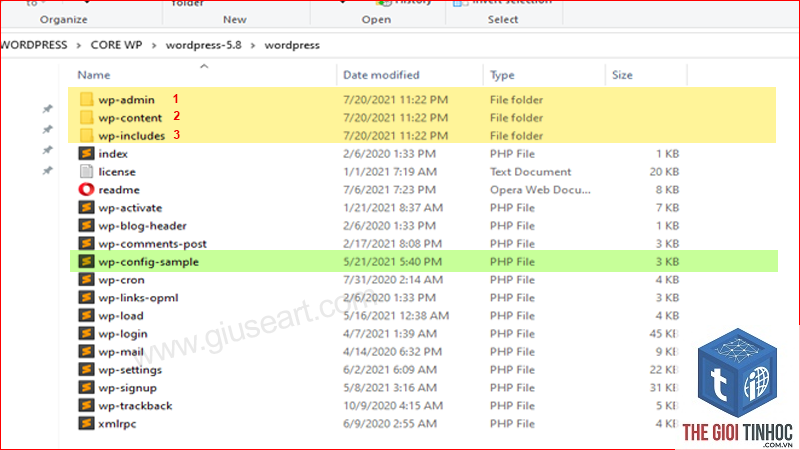
Task: Click the Opera Web Docu... type cell
Action: (540, 190)
